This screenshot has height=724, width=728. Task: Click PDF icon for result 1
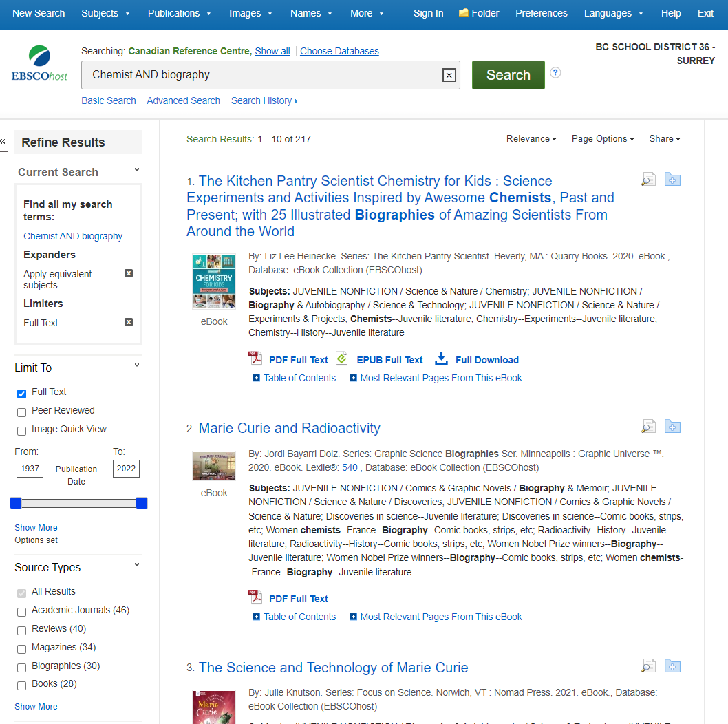coord(255,359)
